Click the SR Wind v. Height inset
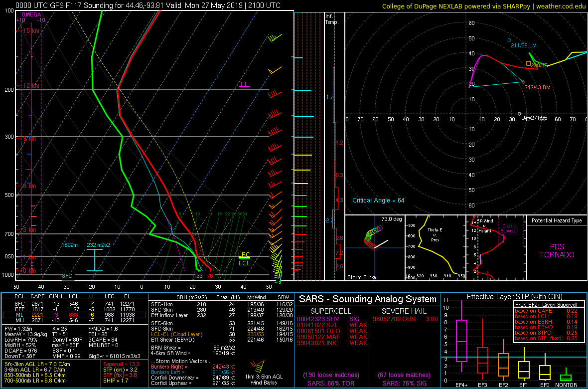This screenshot has height=389, width=588. [495, 247]
